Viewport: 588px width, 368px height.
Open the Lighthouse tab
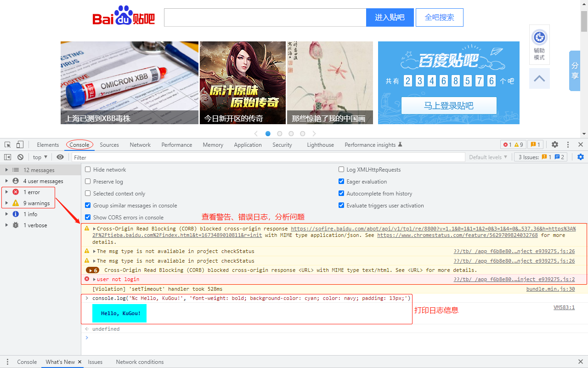pyautogui.click(x=320, y=144)
